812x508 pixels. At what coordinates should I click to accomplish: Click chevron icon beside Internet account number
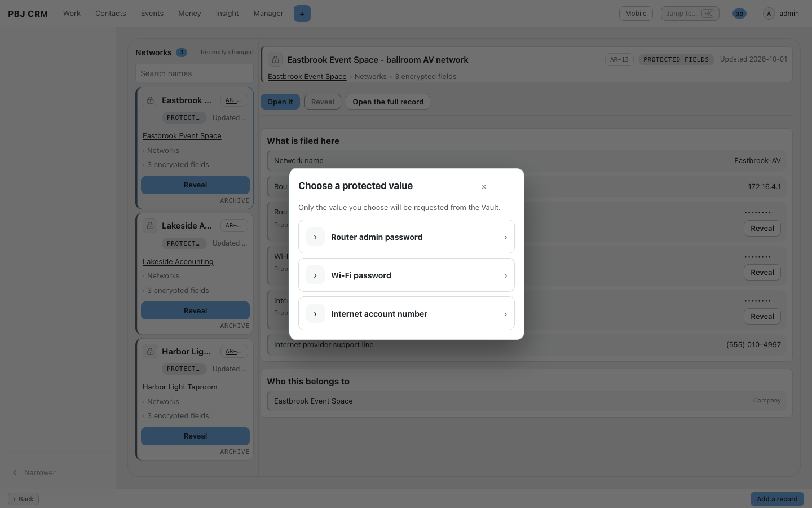(x=315, y=314)
